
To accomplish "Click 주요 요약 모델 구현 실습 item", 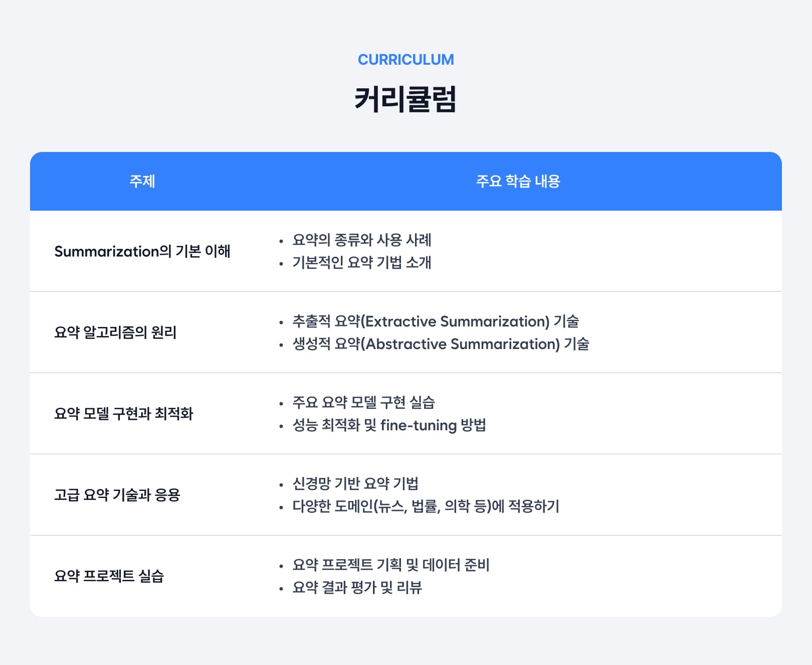I will (x=363, y=402).
